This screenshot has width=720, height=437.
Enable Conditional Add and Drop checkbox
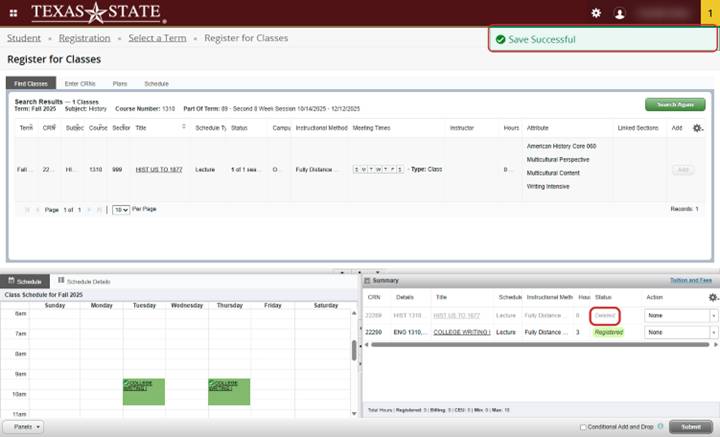(x=583, y=427)
